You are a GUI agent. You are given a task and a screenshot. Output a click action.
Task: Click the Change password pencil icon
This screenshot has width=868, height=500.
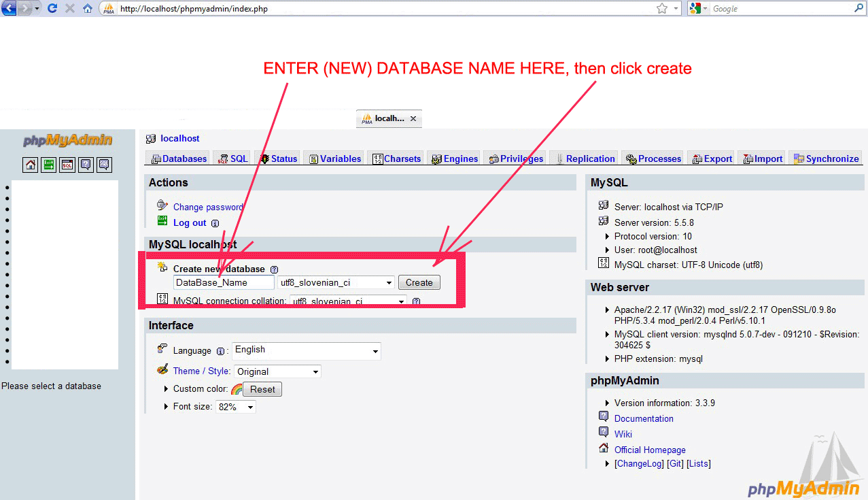pos(162,205)
